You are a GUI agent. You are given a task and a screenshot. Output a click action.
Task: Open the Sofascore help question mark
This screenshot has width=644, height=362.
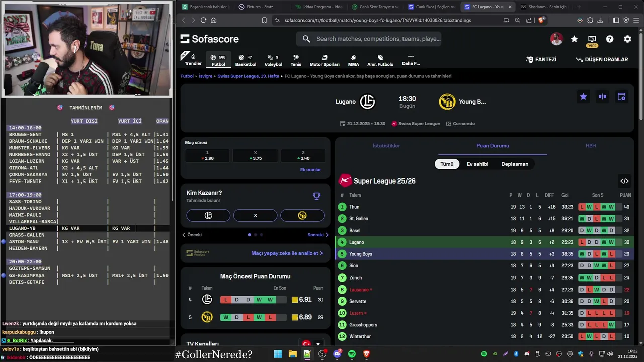[610, 39]
